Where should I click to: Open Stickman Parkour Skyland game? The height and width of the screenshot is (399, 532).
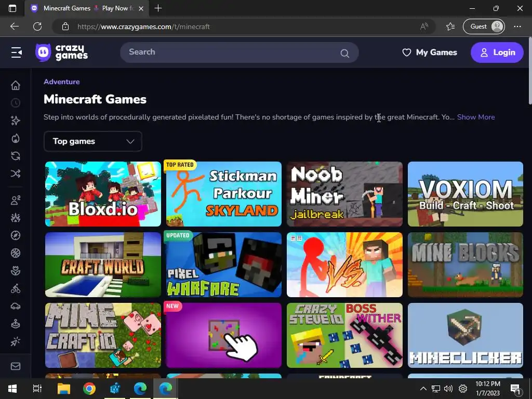point(224,194)
